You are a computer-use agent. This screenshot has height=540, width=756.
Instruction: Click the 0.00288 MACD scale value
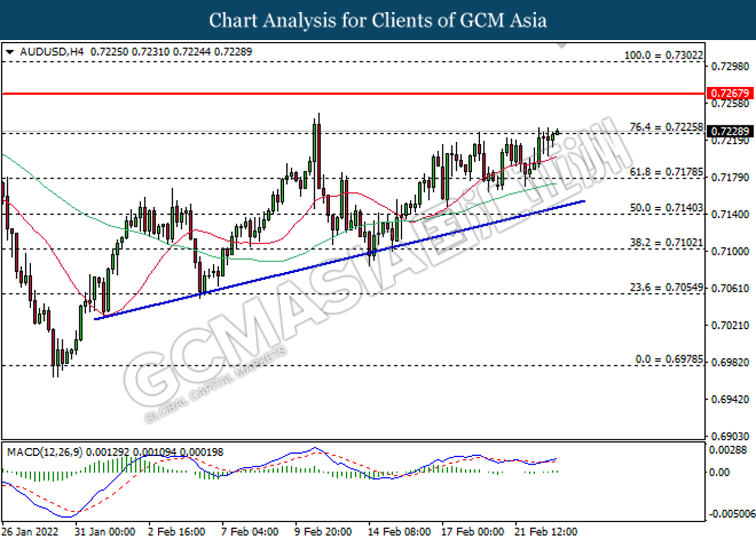click(728, 450)
